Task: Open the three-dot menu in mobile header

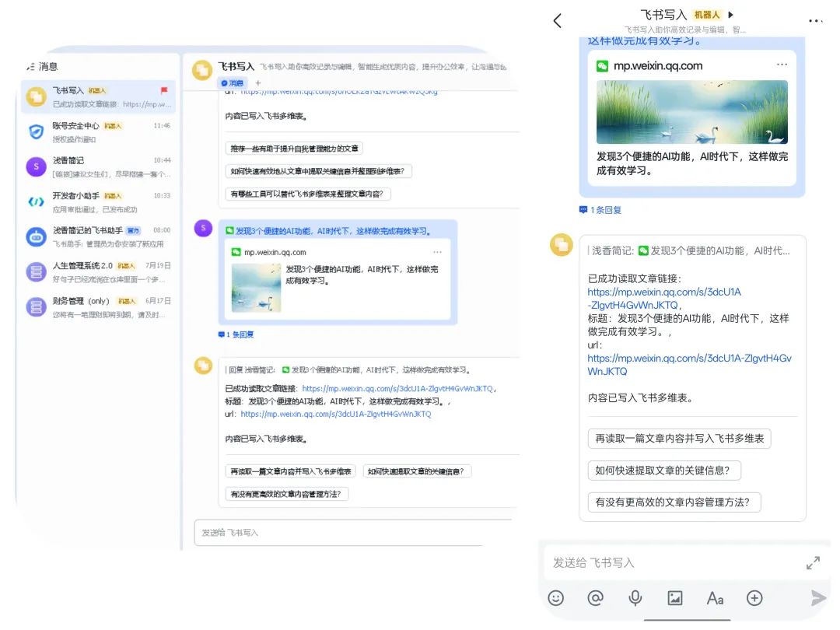Action: (815, 21)
